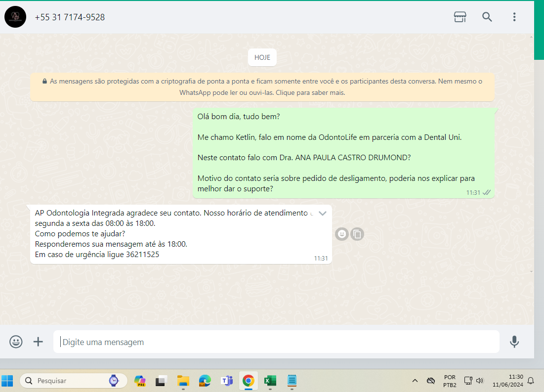Start recording a voice message

click(x=514, y=342)
